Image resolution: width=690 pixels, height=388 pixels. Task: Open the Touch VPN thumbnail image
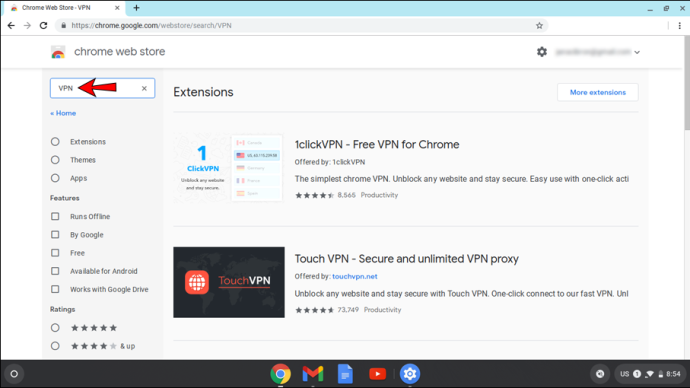(x=229, y=282)
